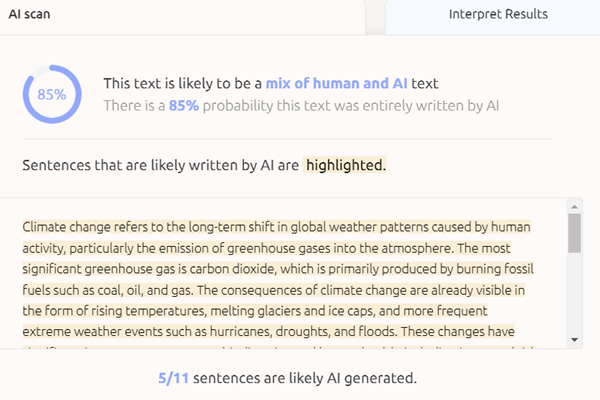Click the 85% circular probability gauge
Image resolution: width=600 pixels, height=400 pixels.
[51, 94]
